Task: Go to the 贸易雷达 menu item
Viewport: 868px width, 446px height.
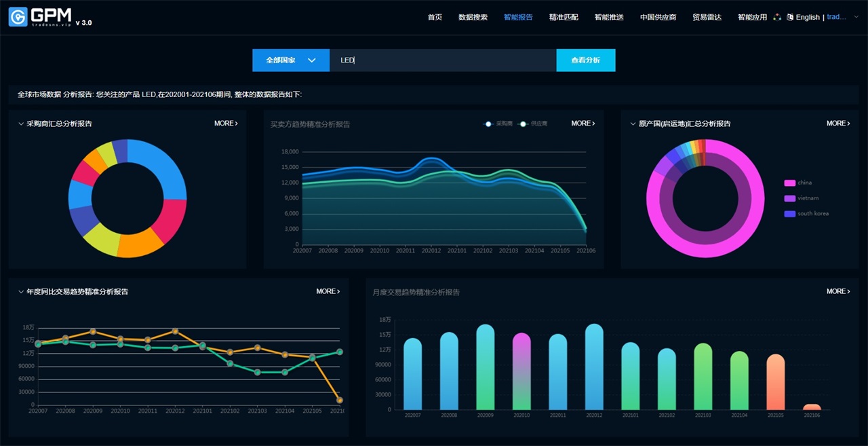Action: click(x=707, y=17)
